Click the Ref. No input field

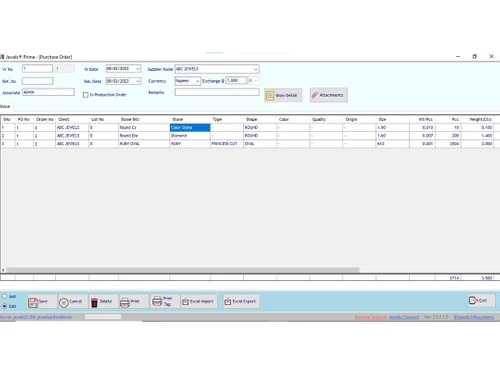[37, 81]
